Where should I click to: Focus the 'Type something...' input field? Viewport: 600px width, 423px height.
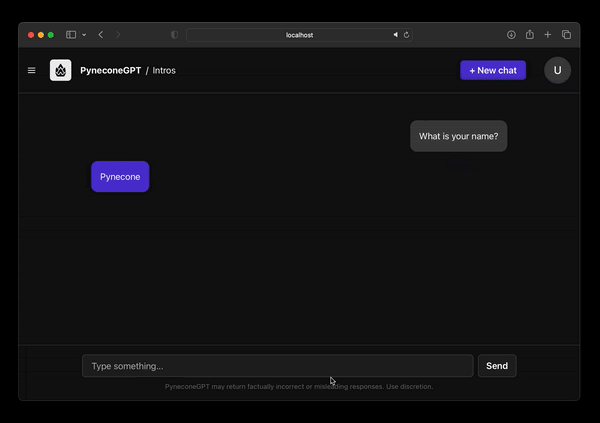click(277, 366)
